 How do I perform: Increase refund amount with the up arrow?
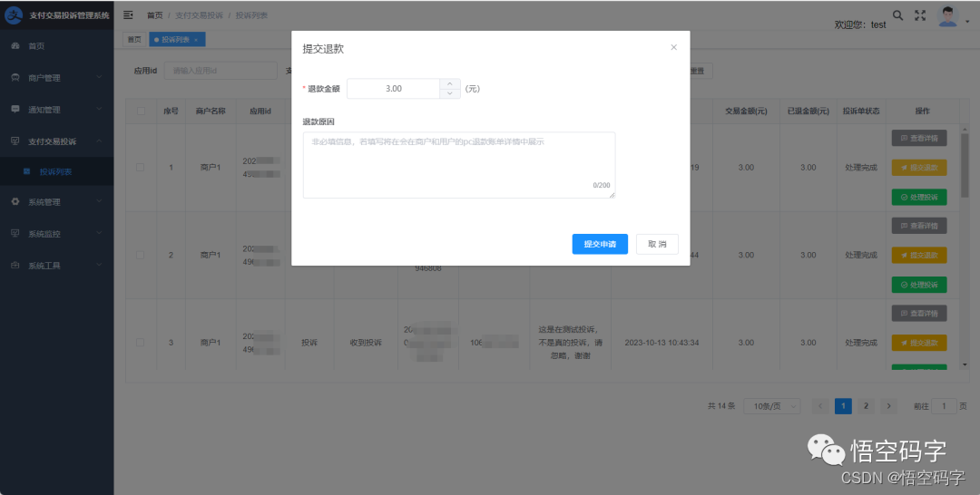point(450,83)
